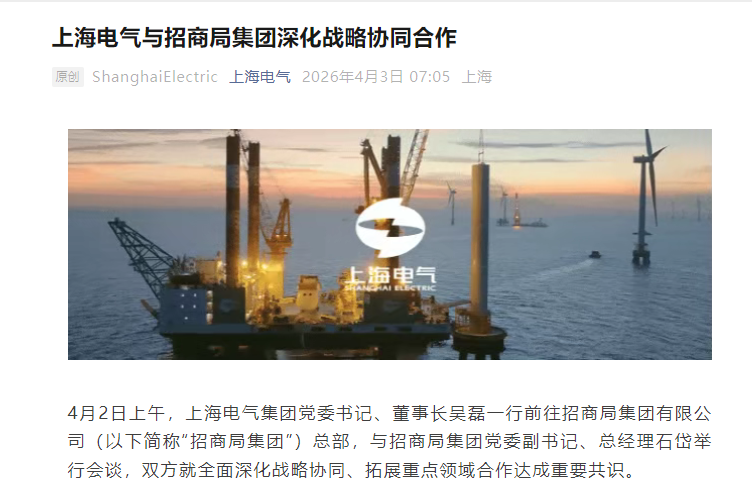Click the small boat sailing in banner photo
Screen dimensions: 752x501
click(x=594, y=254)
